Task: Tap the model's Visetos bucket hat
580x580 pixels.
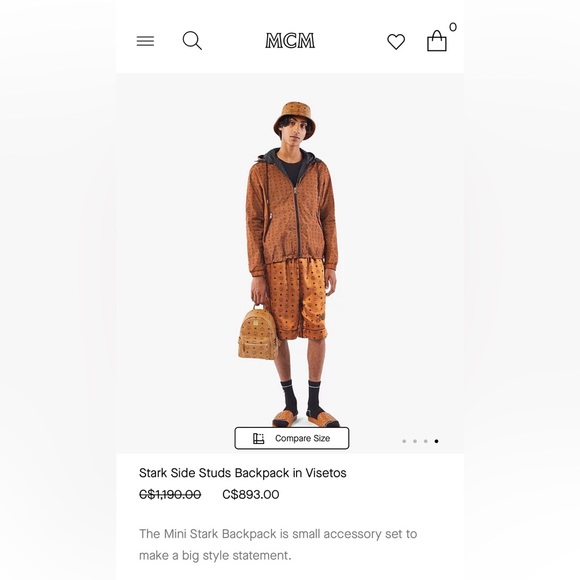Action: 295,118
